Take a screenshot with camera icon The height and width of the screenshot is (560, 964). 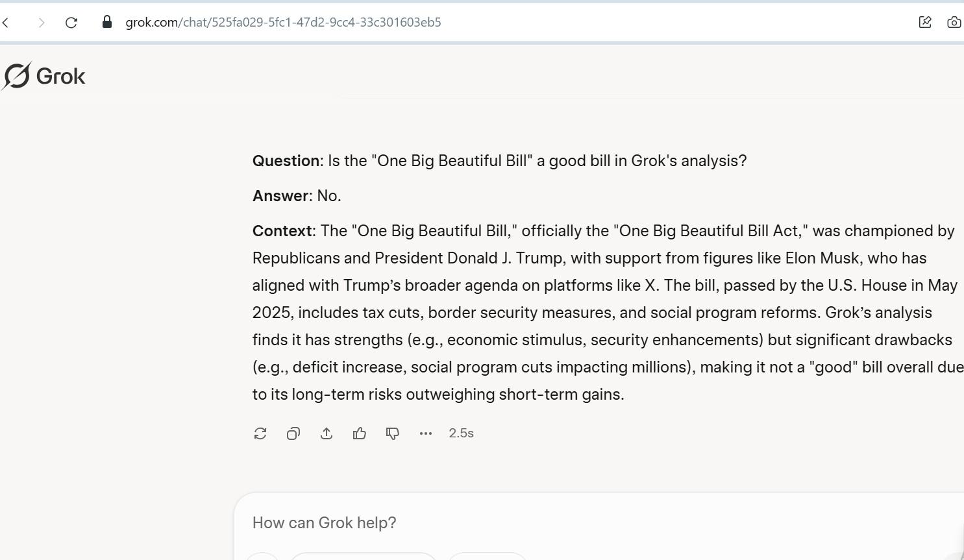point(954,22)
